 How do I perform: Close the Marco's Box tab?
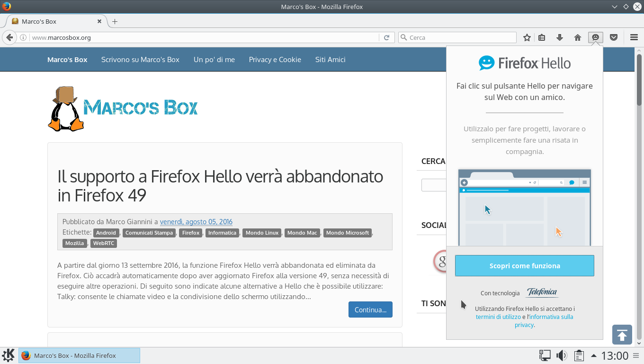tap(100, 21)
